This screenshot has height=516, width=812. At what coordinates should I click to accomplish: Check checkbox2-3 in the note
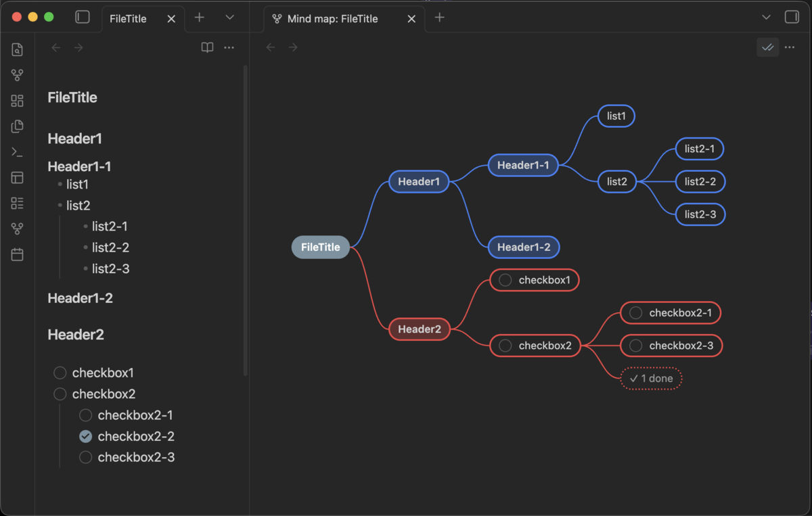coord(85,458)
